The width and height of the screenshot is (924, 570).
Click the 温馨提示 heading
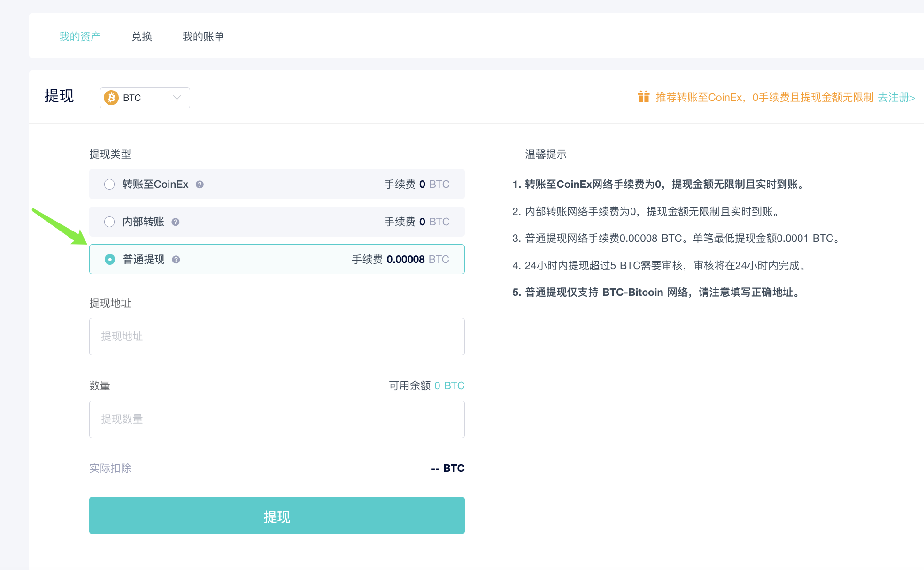[546, 154]
